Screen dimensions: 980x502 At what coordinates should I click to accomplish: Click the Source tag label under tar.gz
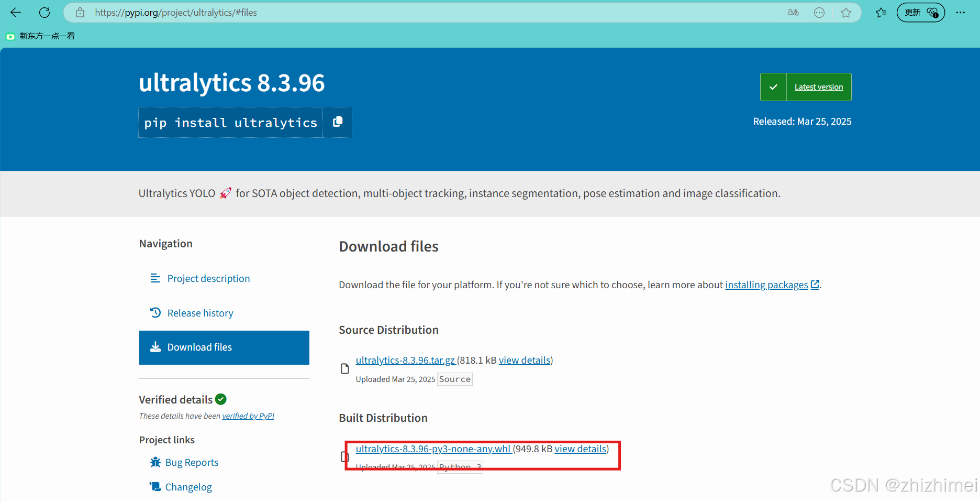tap(455, 379)
